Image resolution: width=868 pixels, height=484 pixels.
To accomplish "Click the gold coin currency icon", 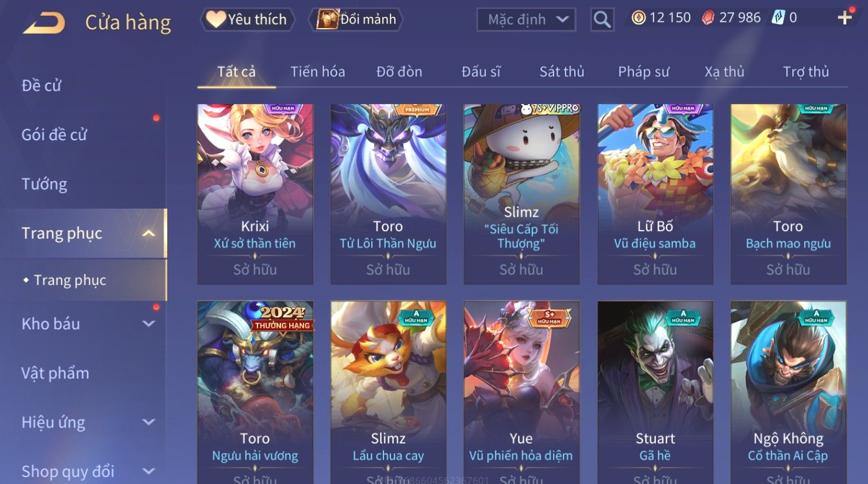I will (638, 18).
